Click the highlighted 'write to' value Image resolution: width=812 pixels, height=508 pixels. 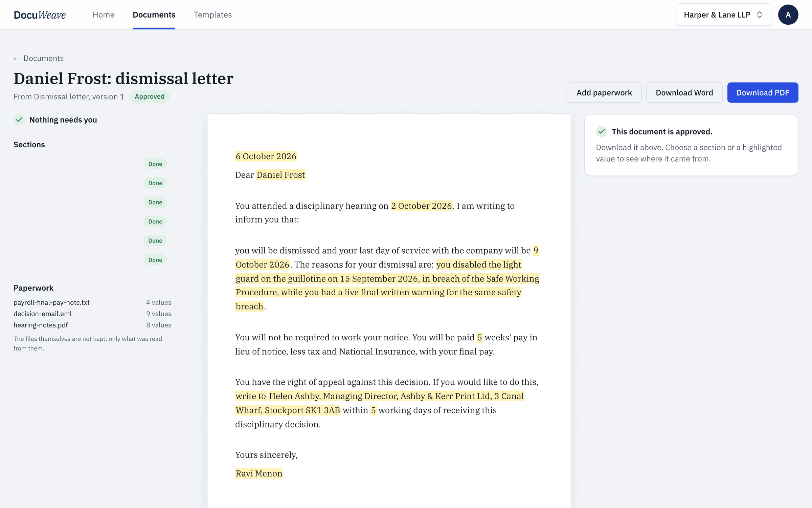251,396
